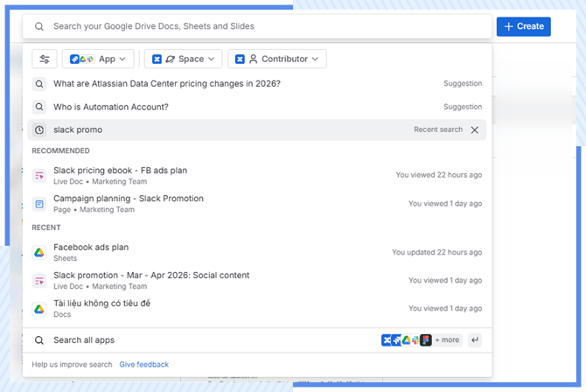
Task: Click 'You updated 22 hours ago' text
Action: point(436,252)
